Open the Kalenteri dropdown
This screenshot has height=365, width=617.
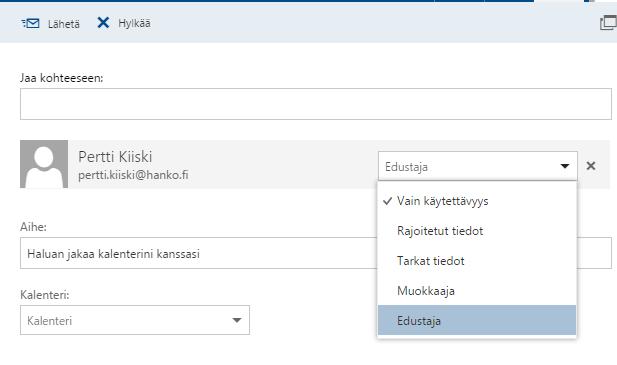point(135,320)
